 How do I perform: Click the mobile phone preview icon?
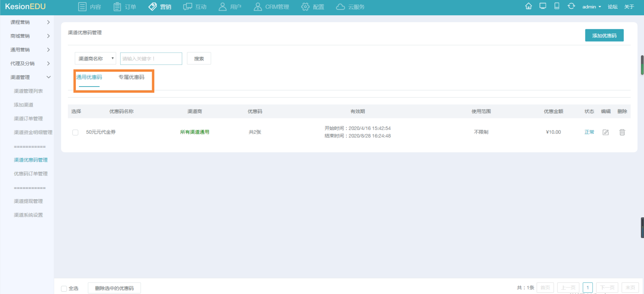(x=557, y=6)
